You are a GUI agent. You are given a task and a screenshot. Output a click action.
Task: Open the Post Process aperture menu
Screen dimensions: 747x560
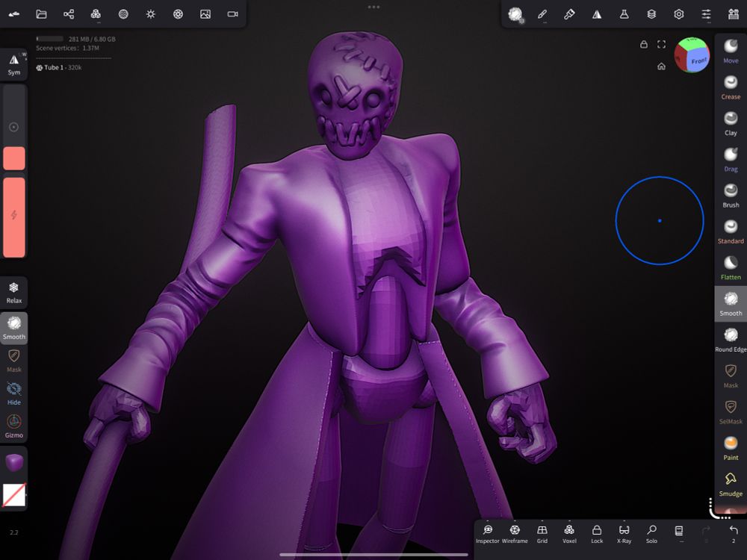tap(179, 14)
